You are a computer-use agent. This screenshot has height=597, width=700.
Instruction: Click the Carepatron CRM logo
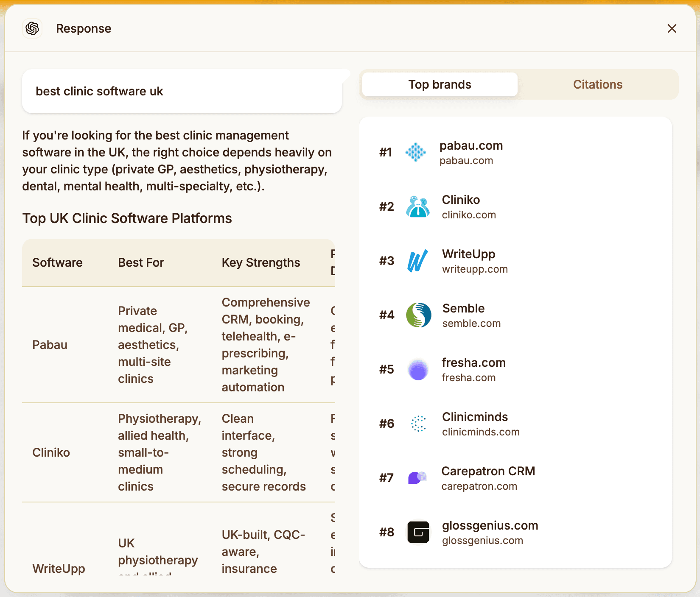(x=417, y=478)
